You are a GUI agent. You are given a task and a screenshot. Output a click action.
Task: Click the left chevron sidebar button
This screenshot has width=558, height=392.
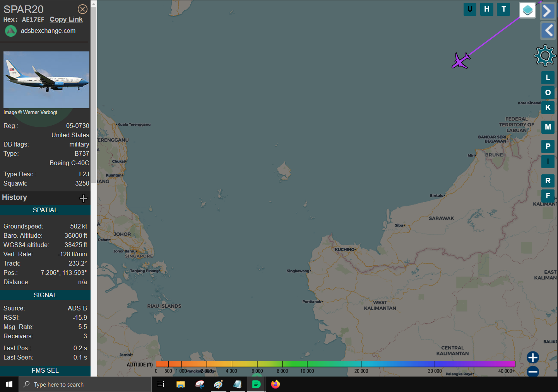548,30
